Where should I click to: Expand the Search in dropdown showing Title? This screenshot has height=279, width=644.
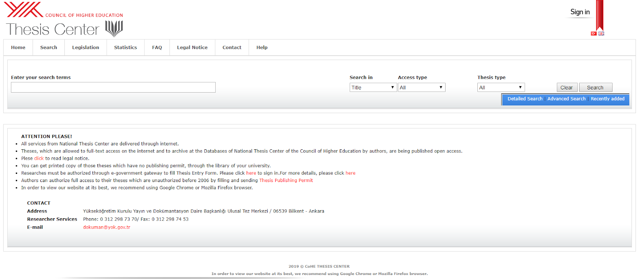373,87
